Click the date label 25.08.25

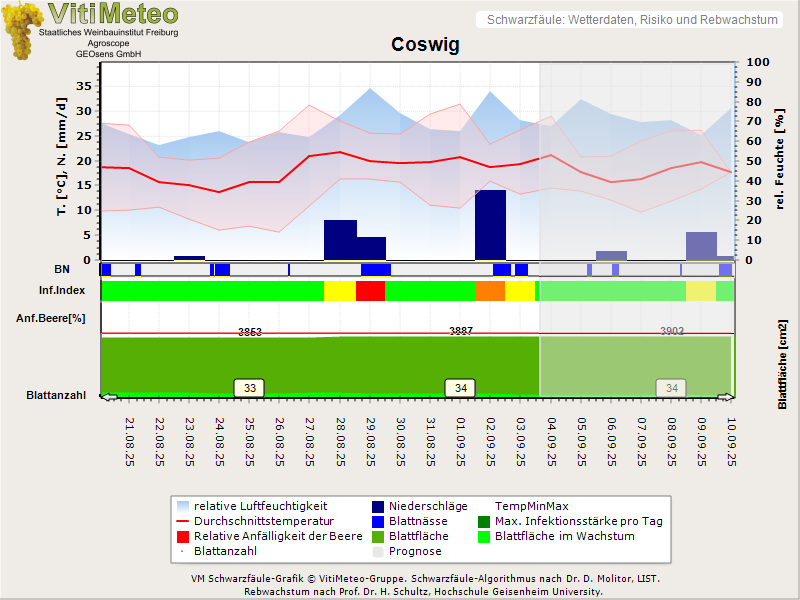[250, 442]
